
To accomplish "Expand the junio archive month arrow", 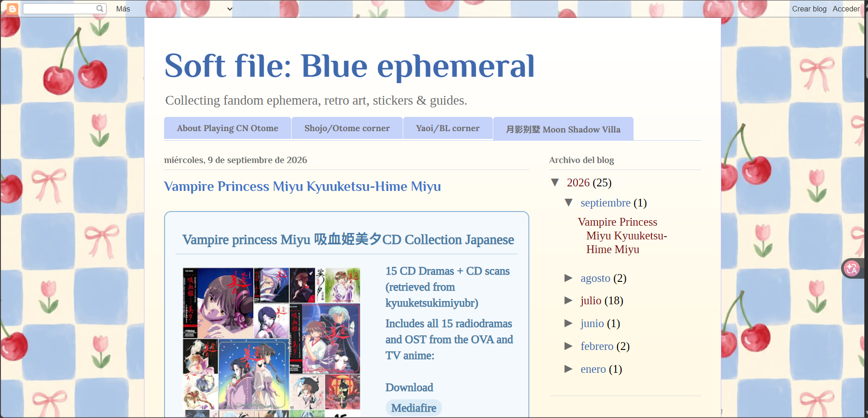I will click(569, 323).
